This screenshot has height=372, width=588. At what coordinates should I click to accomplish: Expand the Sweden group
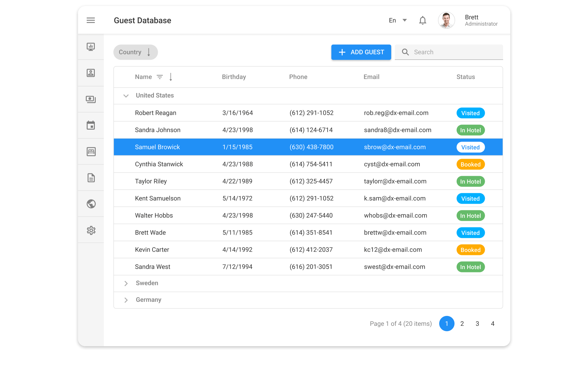pos(126,283)
